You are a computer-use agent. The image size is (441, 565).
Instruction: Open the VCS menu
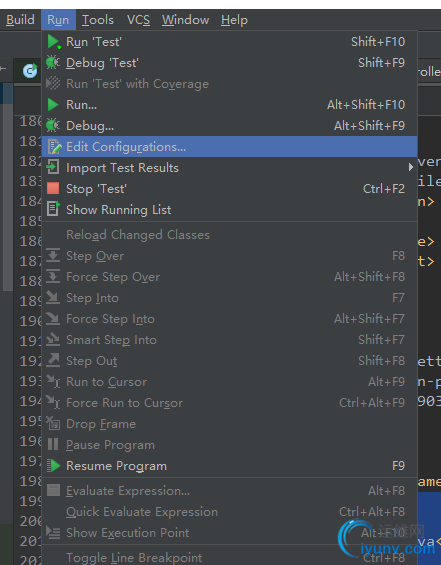[x=138, y=20]
